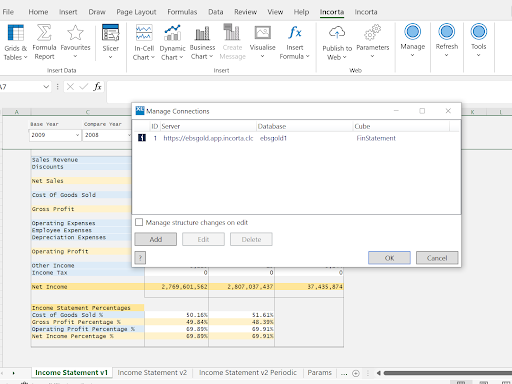Screen dimensions: 512x384
Task: Show more sheet tabs with ellipsis
Action: pos(344,373)
